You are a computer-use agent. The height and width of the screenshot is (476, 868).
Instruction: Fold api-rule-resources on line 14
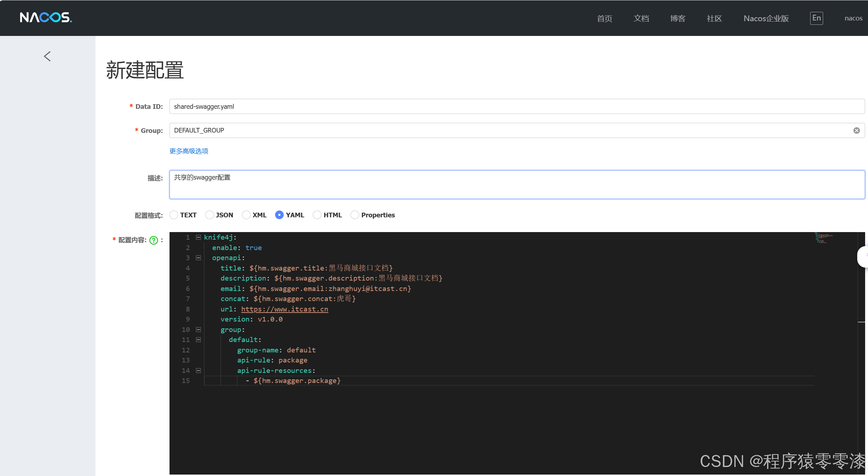pyautogui.click(x=198, y=371)
